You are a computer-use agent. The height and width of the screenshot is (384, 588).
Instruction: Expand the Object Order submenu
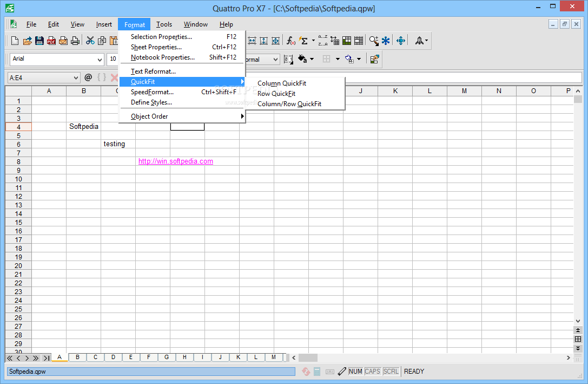tap(182, 116)
